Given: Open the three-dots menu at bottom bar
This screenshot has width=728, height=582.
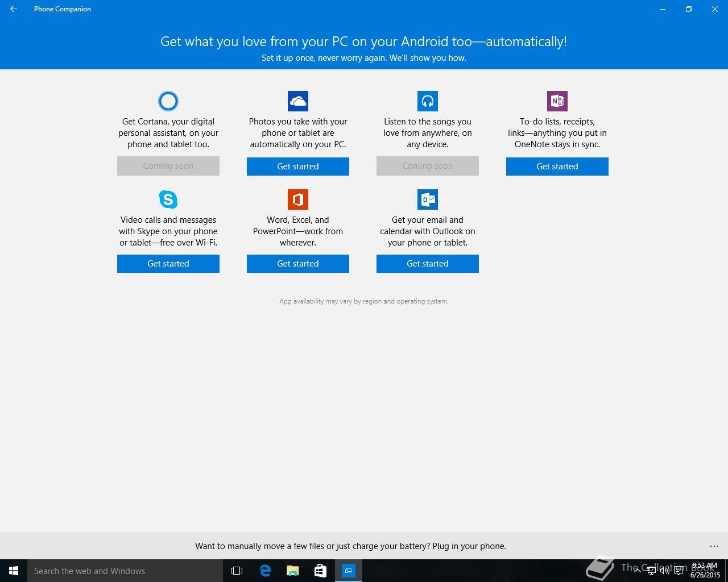Looking at the screenshot, I should tap(714, 546).
